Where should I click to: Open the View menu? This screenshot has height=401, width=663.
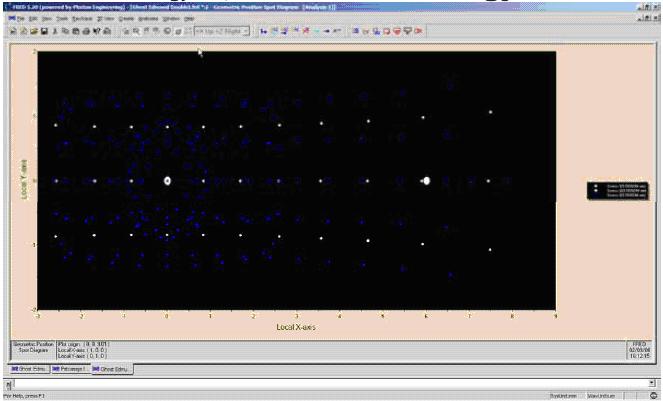(x=47, y=19)
